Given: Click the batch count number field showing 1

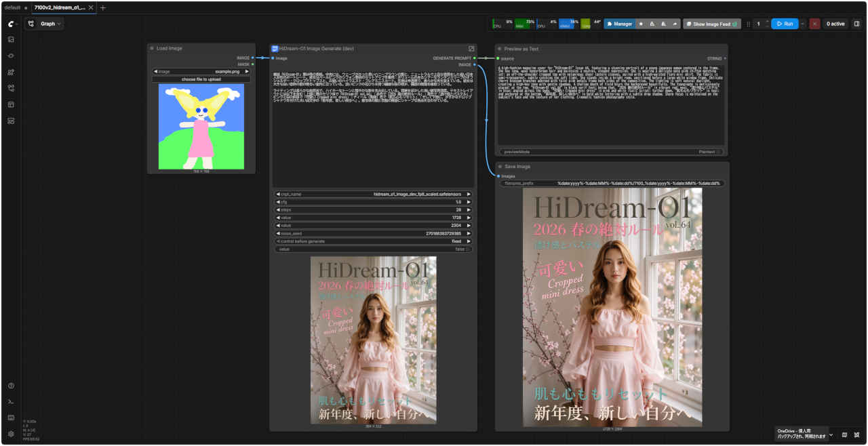Looking at the screenshot, I should tap(759, 24).
